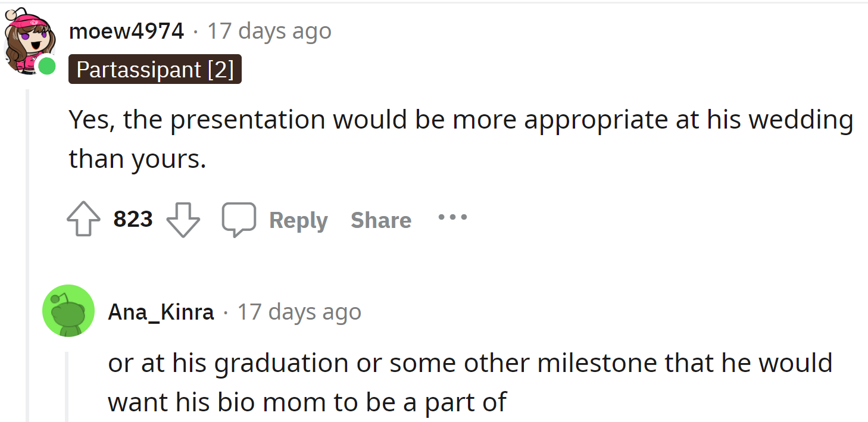This screenshot has height=422, width=868.
Task: Click the green online status dot on avatar
Action: point(46,67)
